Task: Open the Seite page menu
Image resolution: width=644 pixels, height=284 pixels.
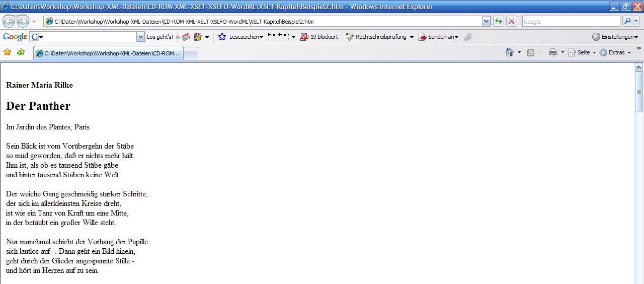Action: 582,52
